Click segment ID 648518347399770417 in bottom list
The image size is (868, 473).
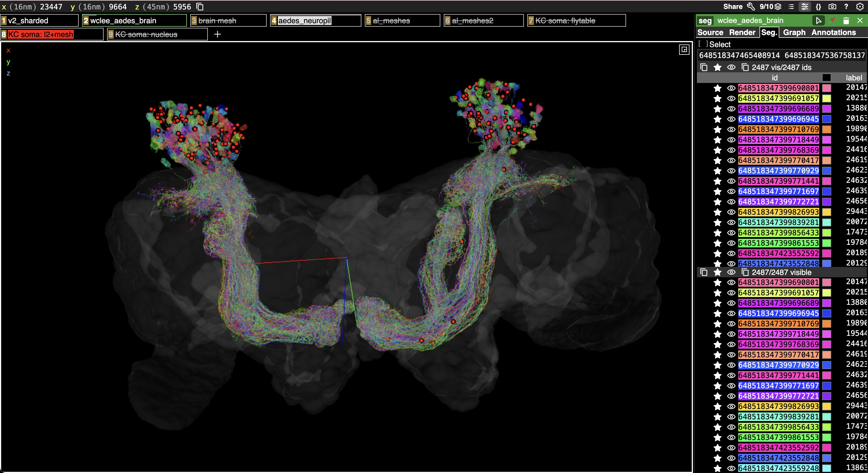[778, 355]
